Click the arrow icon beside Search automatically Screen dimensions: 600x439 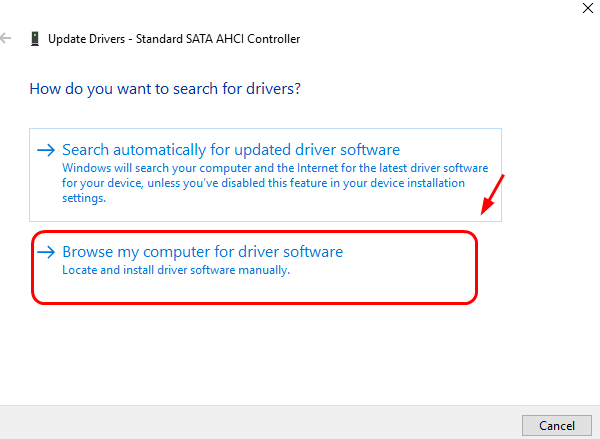[46, 150]
